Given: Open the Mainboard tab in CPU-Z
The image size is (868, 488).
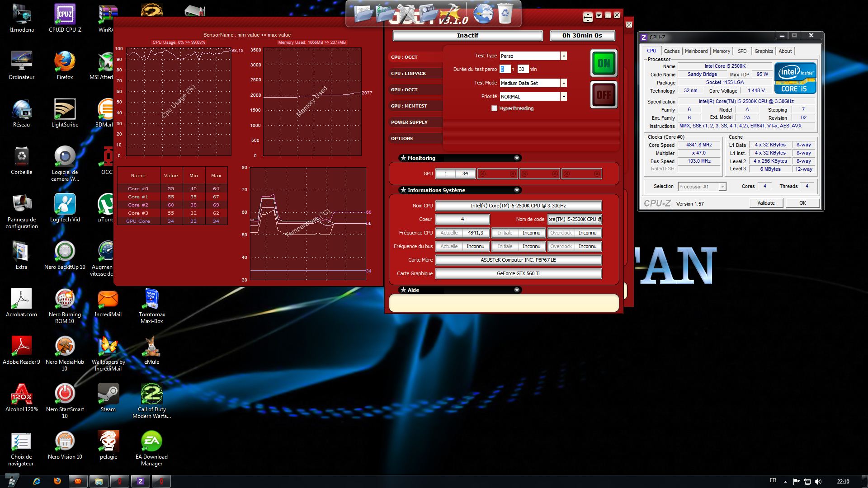Looking at the screenshot, I should [x=696, y=51].
